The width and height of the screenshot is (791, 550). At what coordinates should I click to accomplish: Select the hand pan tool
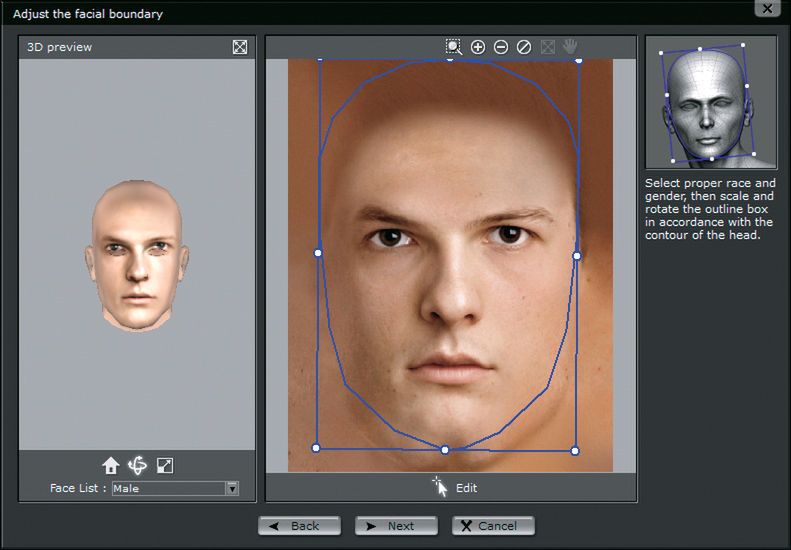[570, 47]
